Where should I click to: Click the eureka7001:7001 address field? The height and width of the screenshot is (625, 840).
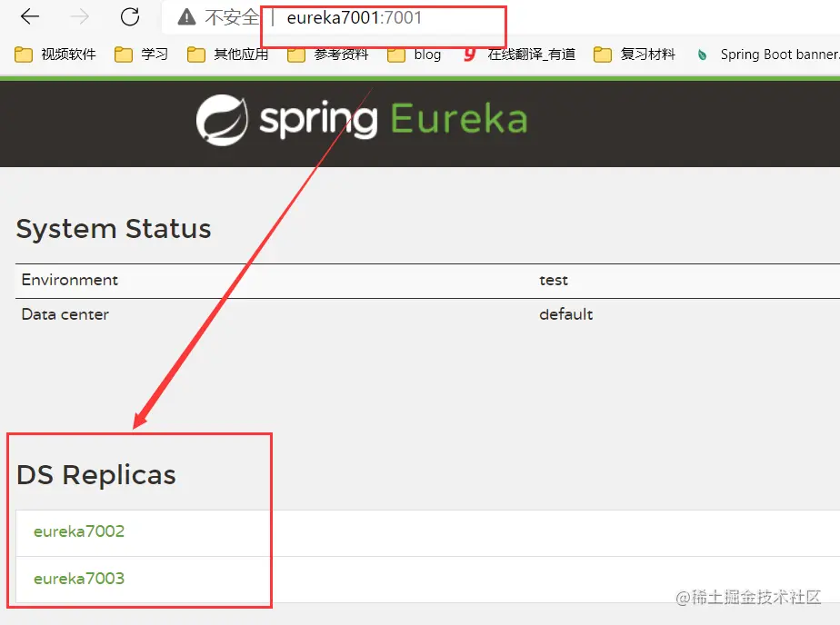point(355,17)
